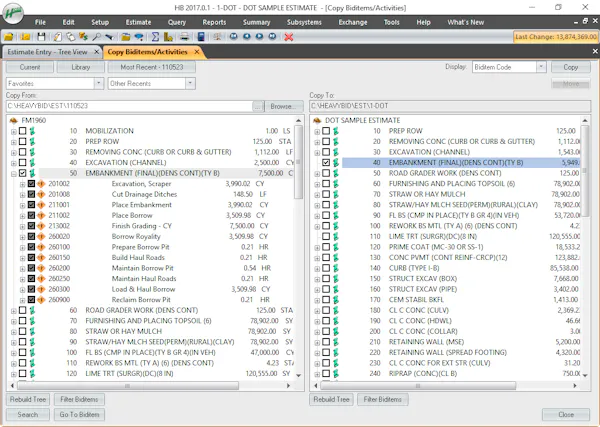Image resolution: width=600 pixels, height=427 pixels.
Task: Expand left ROAD GRADER WORK biditem 60 node
Action: tap(14, 311)
